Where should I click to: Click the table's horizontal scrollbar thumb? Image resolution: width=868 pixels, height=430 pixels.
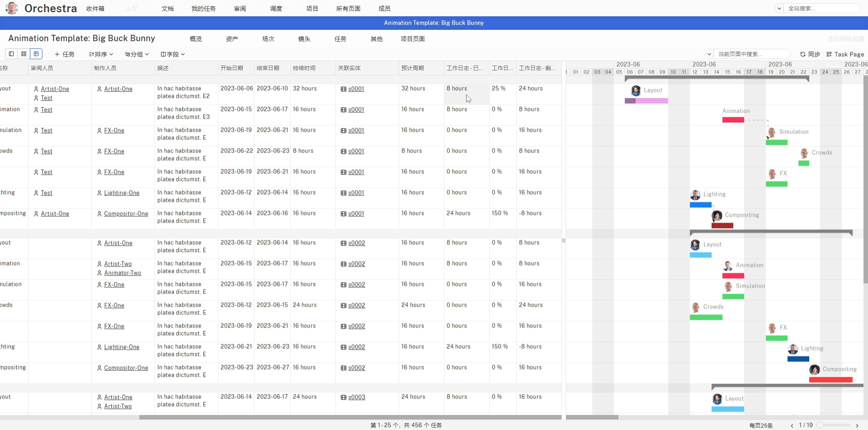click(x=350, y=417)
